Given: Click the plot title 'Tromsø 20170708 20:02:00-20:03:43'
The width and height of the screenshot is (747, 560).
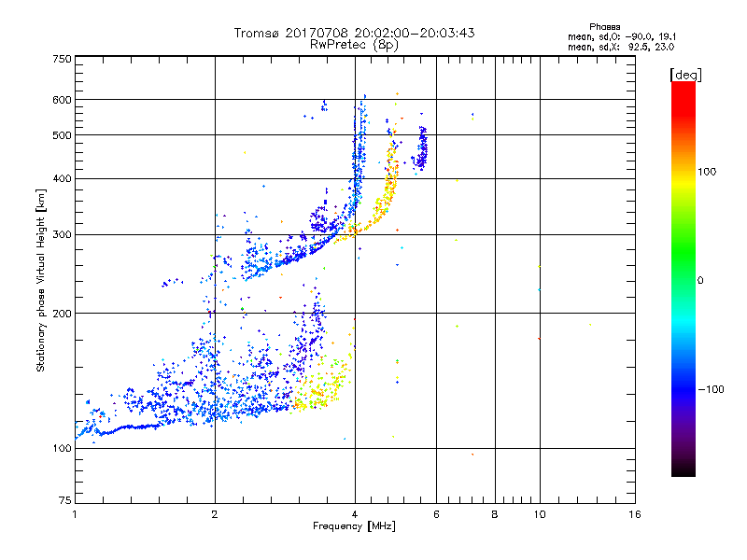Looking at the screenshot, I should 354,33.
